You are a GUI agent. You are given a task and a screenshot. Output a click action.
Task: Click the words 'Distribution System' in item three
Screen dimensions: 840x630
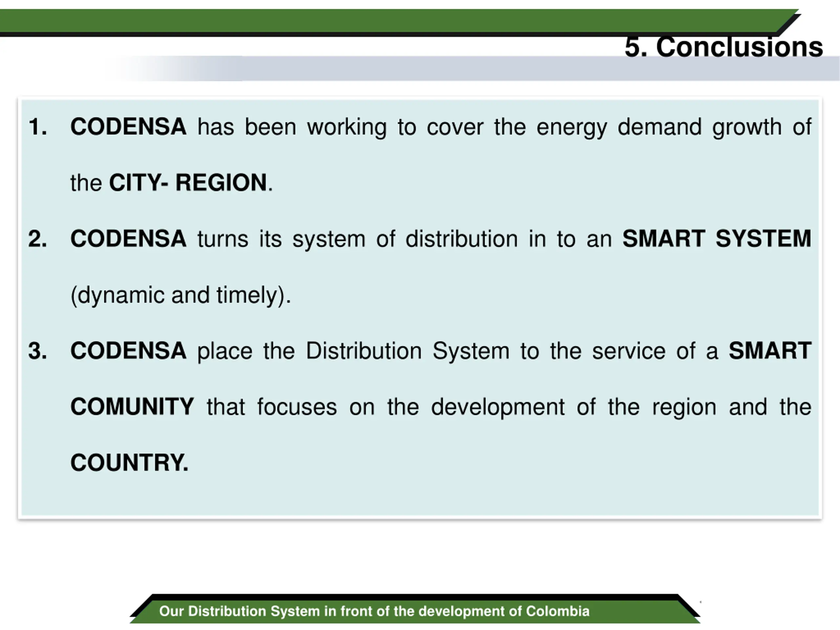pyautogui.click(x=408, y=352)
